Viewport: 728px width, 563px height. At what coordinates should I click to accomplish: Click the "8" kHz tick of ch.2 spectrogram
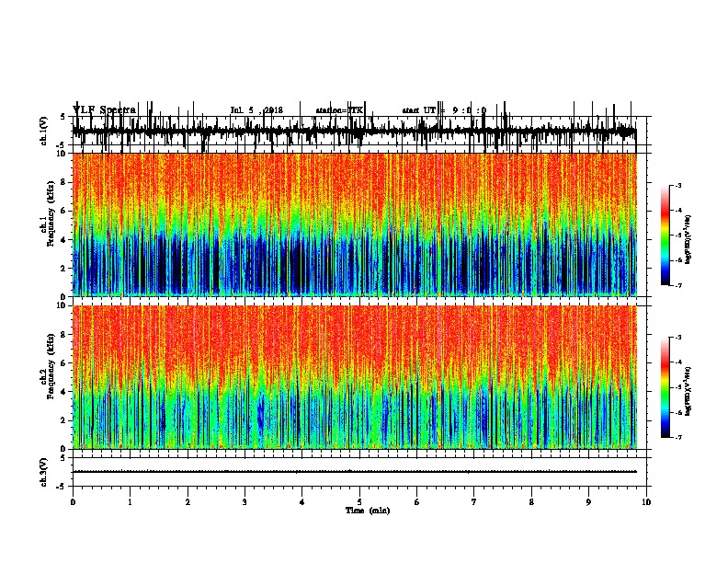63,335
